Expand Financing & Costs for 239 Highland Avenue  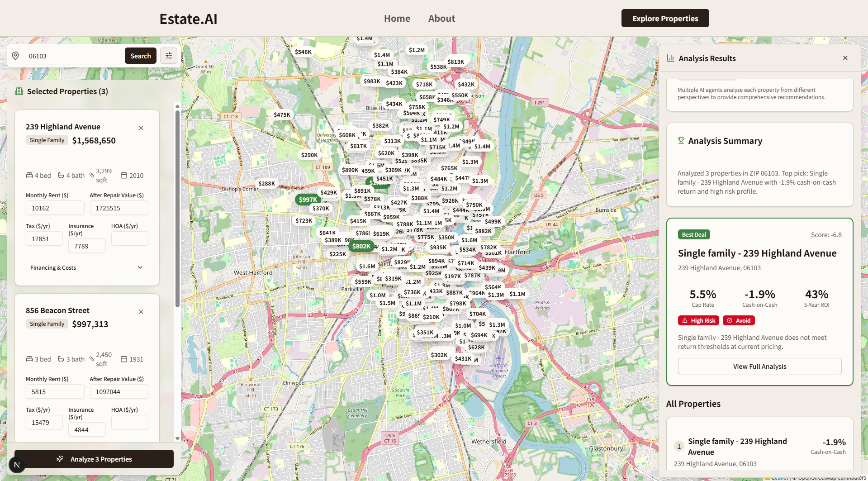coord(87,267)
